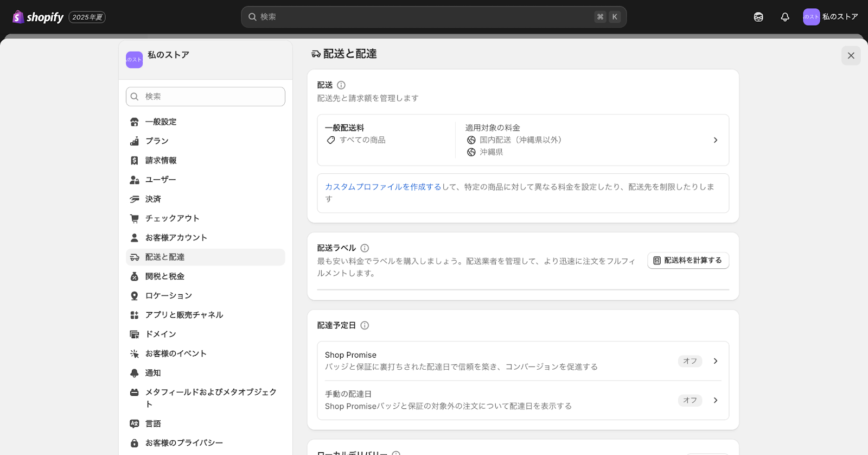Click the チェックアウト cart icon
868x455 pixels.
pos(135,218)
